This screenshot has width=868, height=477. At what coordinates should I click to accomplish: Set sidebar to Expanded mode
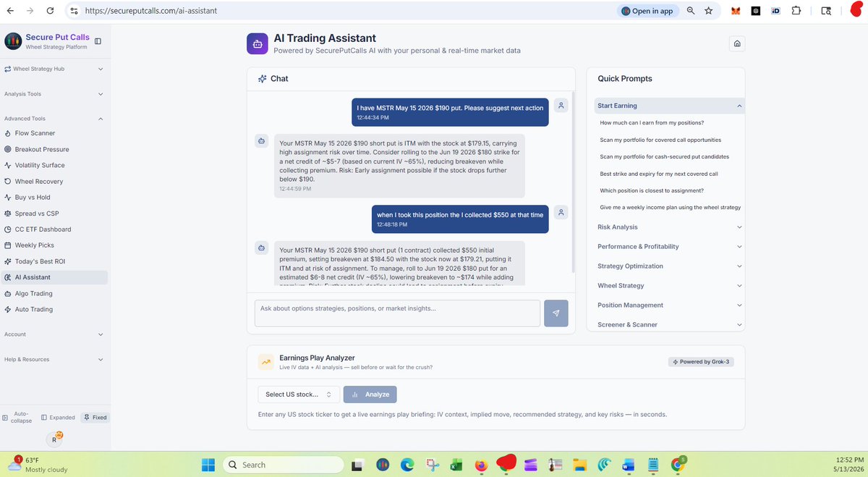pos(58,418)
